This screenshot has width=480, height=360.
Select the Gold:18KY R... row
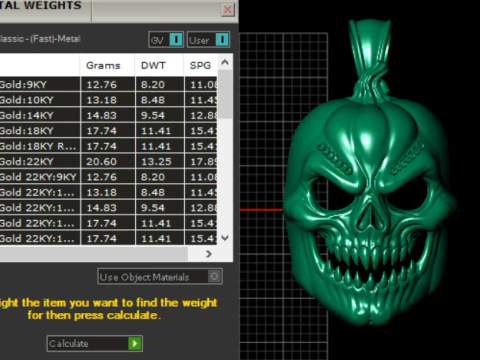[108, 146]
